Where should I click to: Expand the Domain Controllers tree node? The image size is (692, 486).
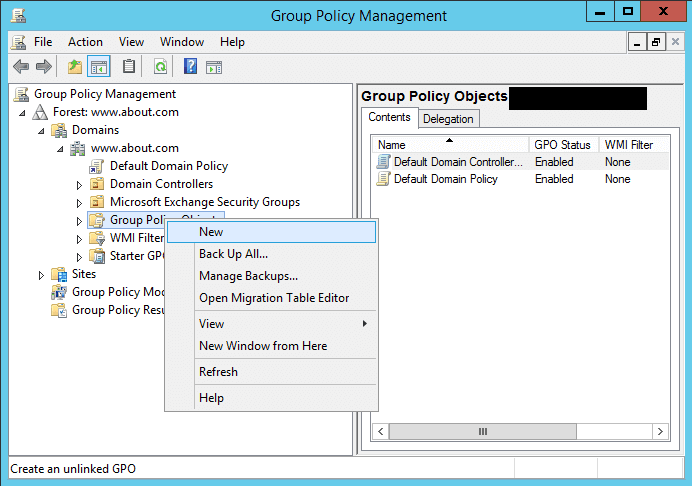pyautogui.click(x=79, y=185)
